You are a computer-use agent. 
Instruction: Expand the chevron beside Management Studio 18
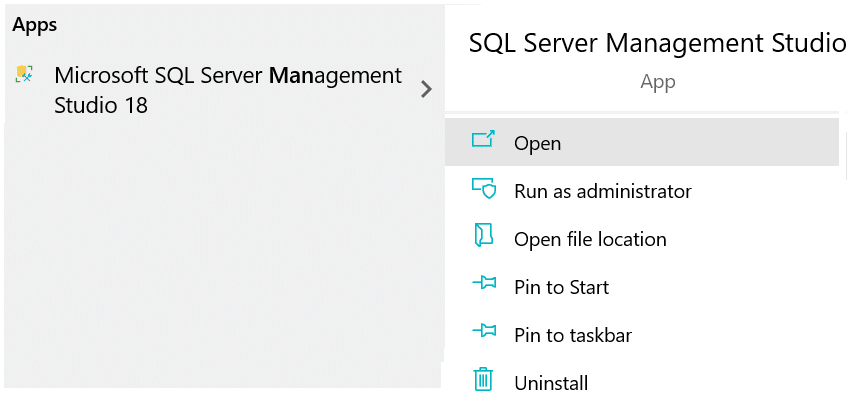click(x=427, y=89)
